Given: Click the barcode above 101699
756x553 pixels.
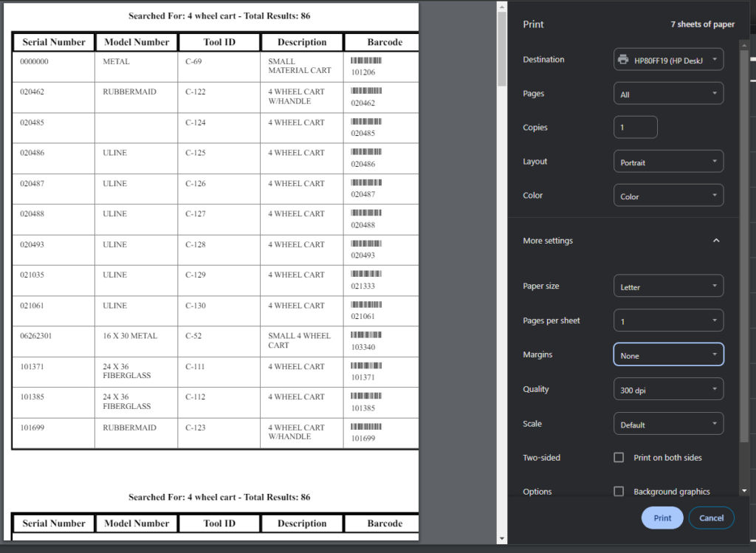Looking at the screenshot, I should click(366, 426).
